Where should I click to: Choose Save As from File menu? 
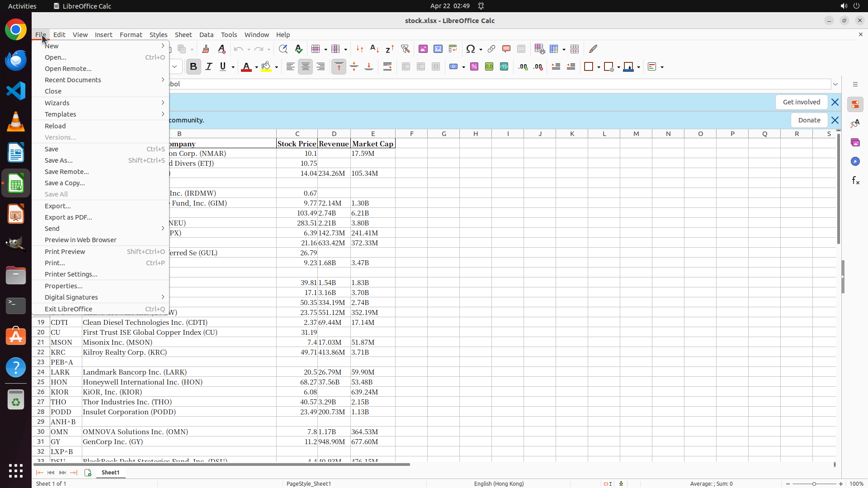pyautogui.click(x=59, y=160)
